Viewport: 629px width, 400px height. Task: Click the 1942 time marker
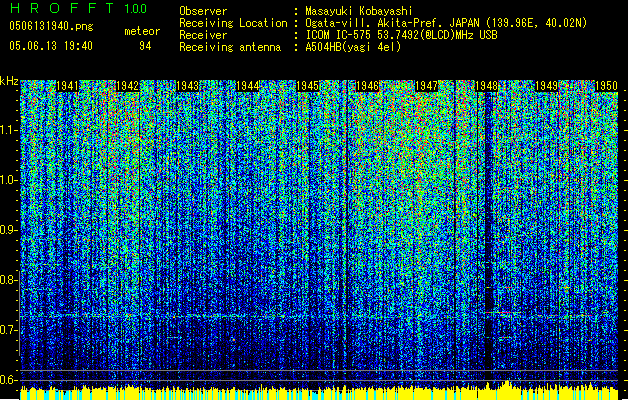point(127,86)
